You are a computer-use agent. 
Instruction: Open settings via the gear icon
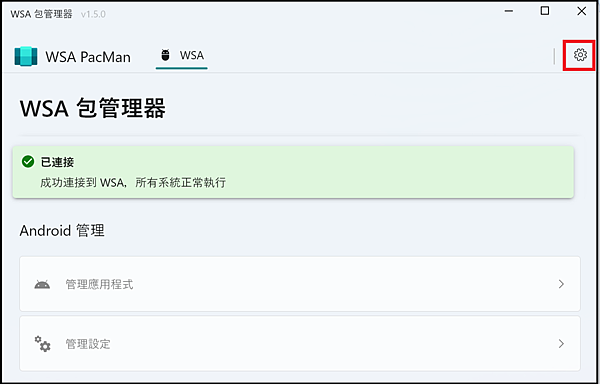click(x=580, y=55)
